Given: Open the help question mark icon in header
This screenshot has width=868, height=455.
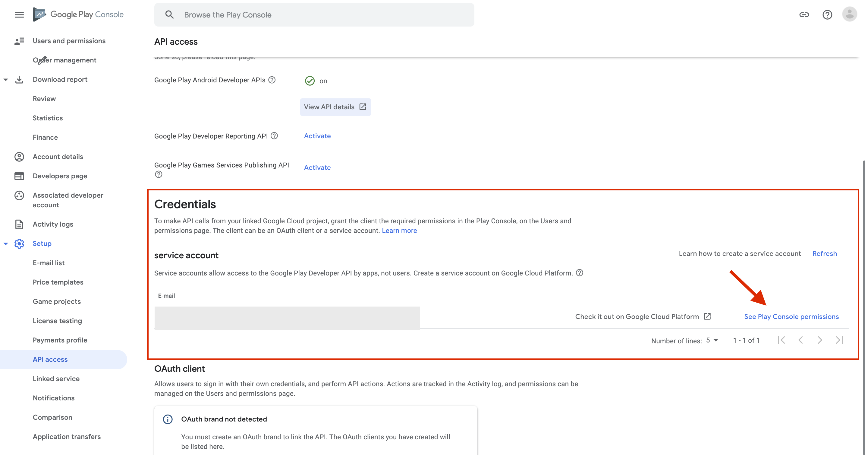Looking at the screenshot, I should coord(827,14).
